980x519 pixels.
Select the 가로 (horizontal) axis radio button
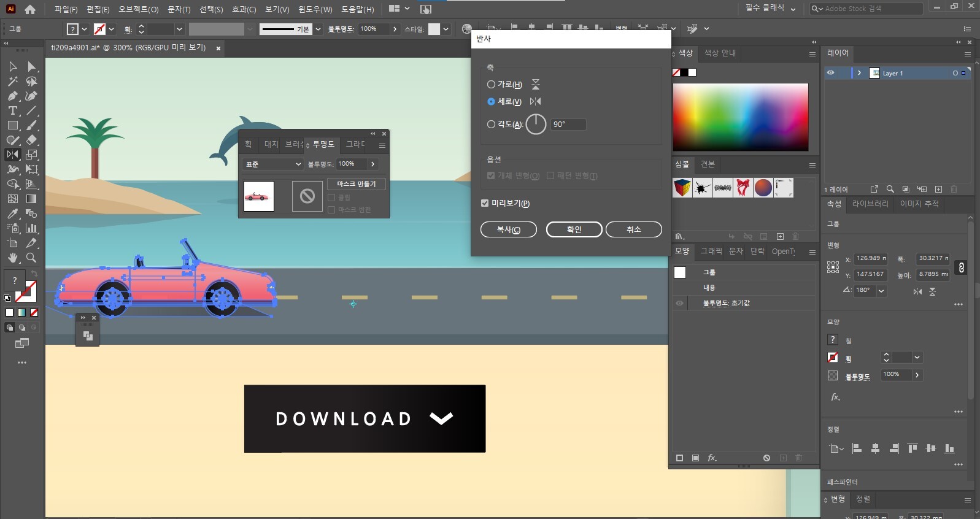[491, 85]
